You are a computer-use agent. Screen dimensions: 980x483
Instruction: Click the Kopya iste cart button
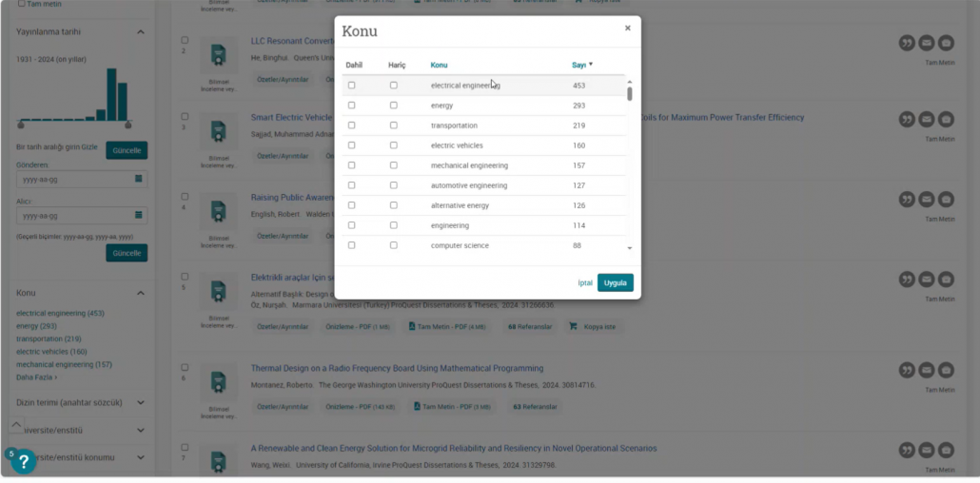click(x=592, y=326)
